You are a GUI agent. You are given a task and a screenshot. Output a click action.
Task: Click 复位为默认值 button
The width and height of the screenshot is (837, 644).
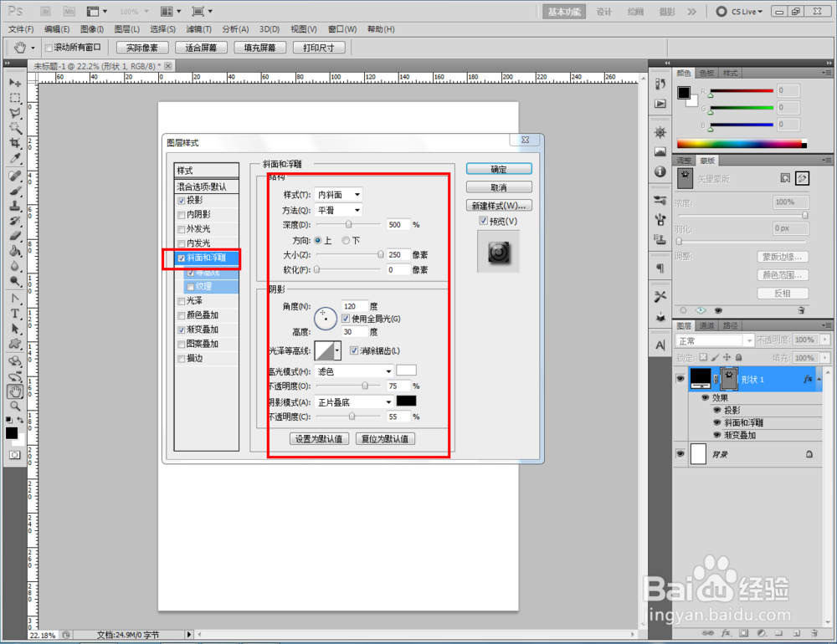(x=385, y=438)
